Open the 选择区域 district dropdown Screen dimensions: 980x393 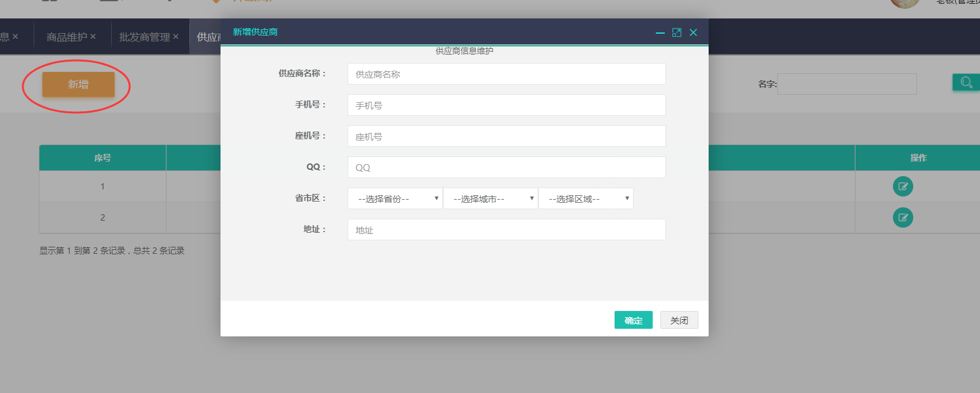585,198
